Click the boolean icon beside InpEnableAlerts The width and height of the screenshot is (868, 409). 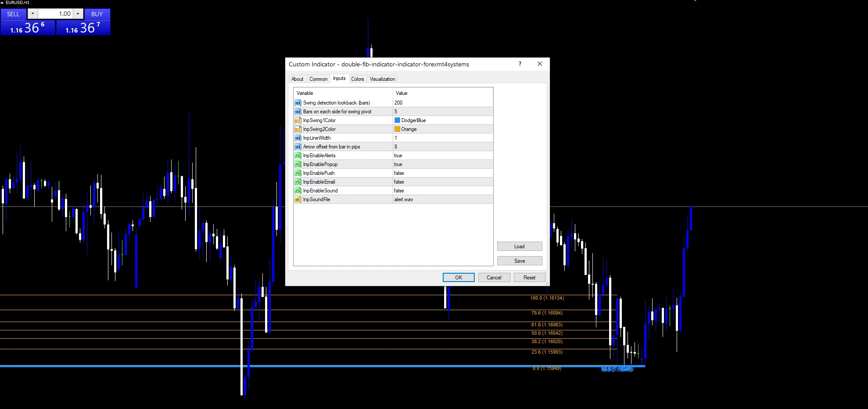pos(298,156)
